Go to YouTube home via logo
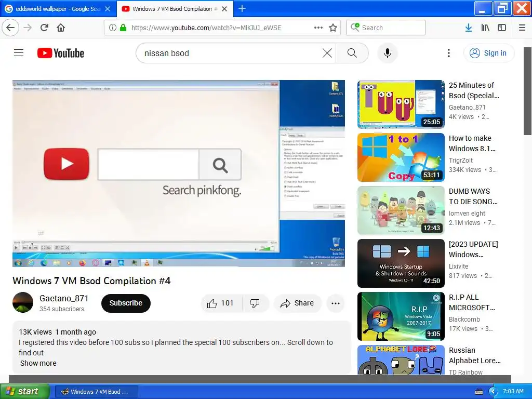The width and height of the screenshot is (532, 399). (61, 53)
